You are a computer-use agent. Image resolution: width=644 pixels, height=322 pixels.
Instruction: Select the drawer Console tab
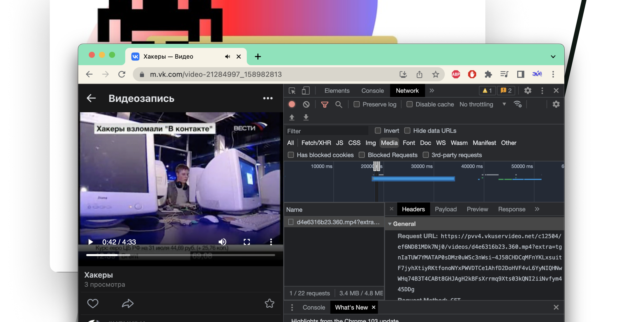[x=314, y=307]
